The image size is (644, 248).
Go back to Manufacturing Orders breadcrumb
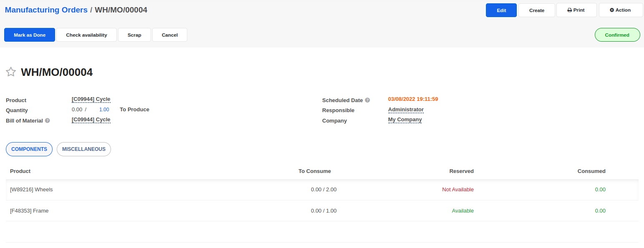[46, 10]
